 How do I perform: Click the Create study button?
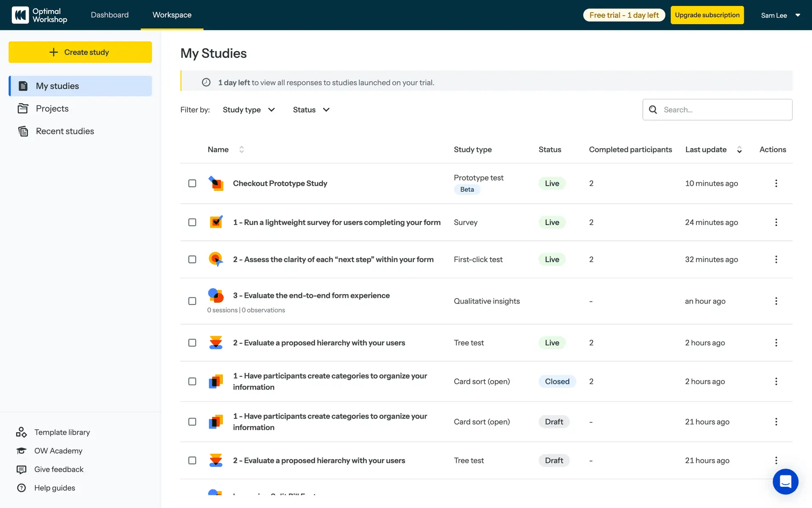(80, 52)
